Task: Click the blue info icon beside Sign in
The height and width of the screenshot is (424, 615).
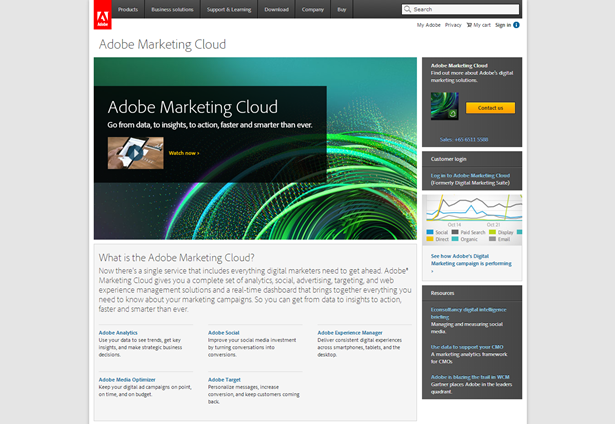Action: click(x=517, y=25)
